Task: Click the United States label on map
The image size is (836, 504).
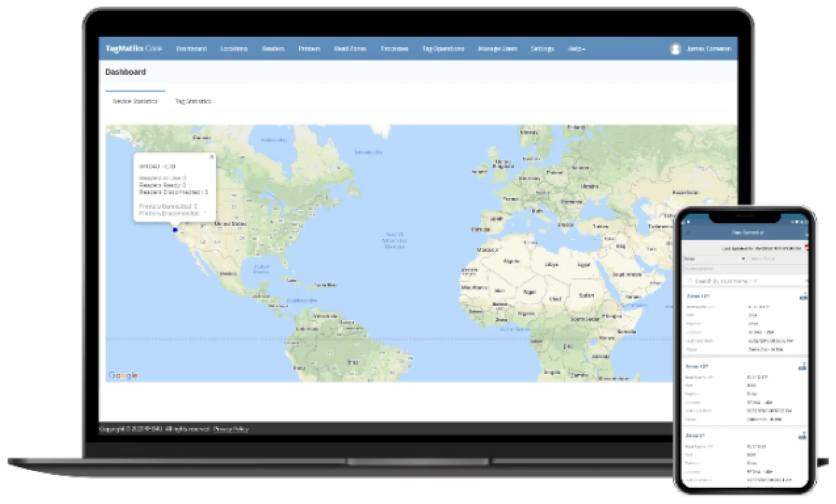Action: coord(230,224)
